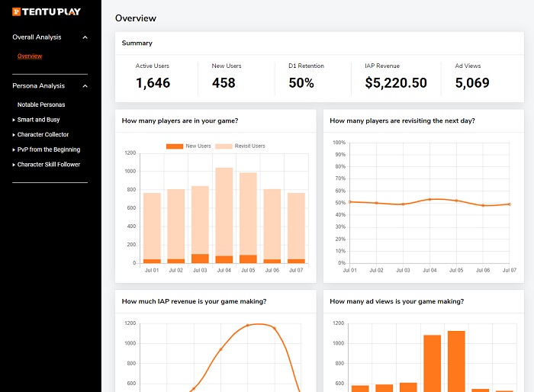
Task: Click 'How much IAP revenue' chart title
Action: (194, 301)
